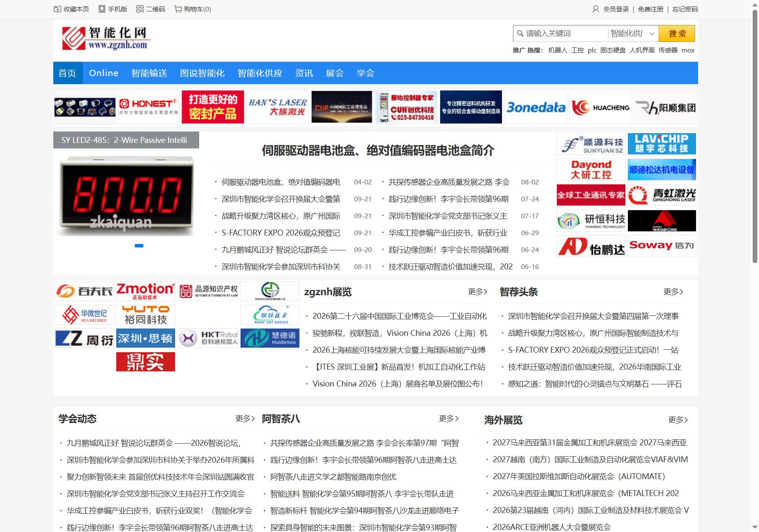
Task: Open the 忘记密码 link
Action: [x=685, y=9]
